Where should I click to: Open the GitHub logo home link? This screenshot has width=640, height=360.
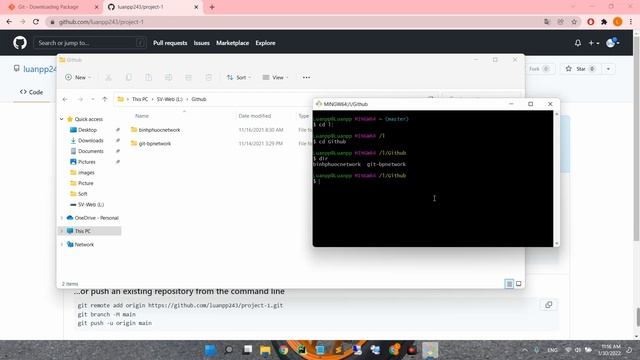pyautogui.click(x=20, y=42)
